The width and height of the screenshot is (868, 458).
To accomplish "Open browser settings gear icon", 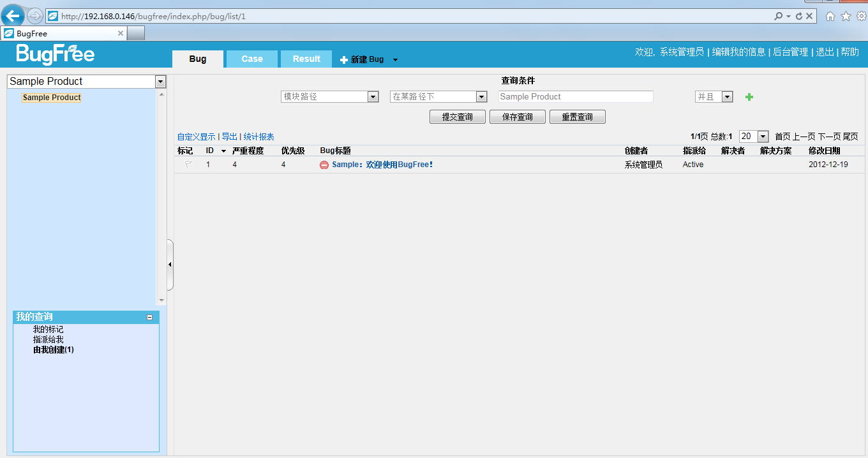I will (x=861, y=16).
